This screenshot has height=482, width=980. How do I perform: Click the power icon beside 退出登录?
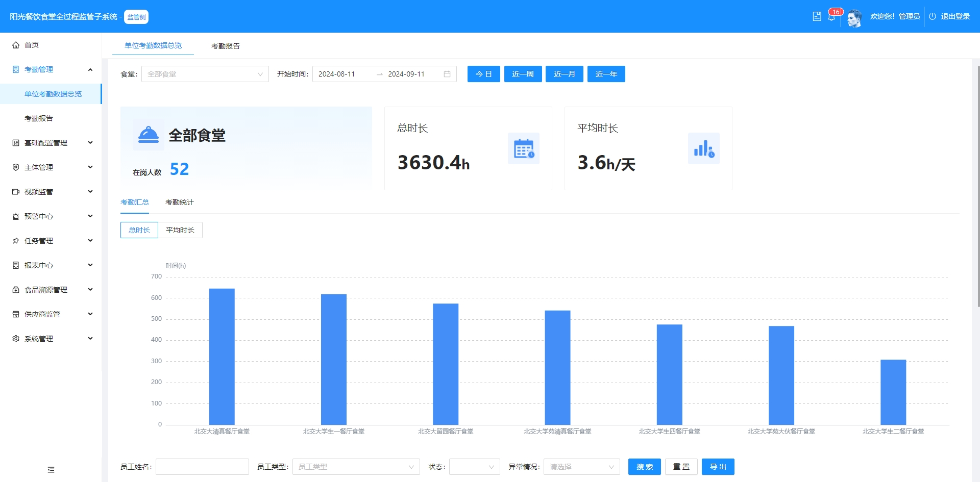coord(933,16)
